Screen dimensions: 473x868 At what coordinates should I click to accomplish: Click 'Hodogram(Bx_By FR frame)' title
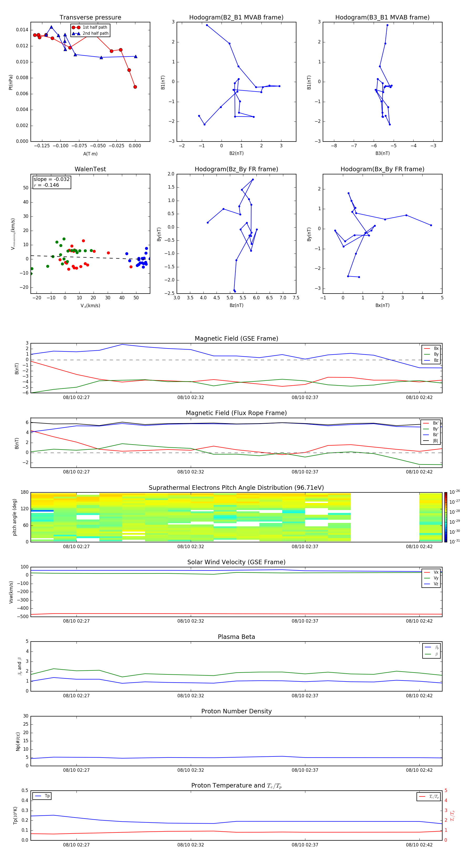tap(382, 169)
